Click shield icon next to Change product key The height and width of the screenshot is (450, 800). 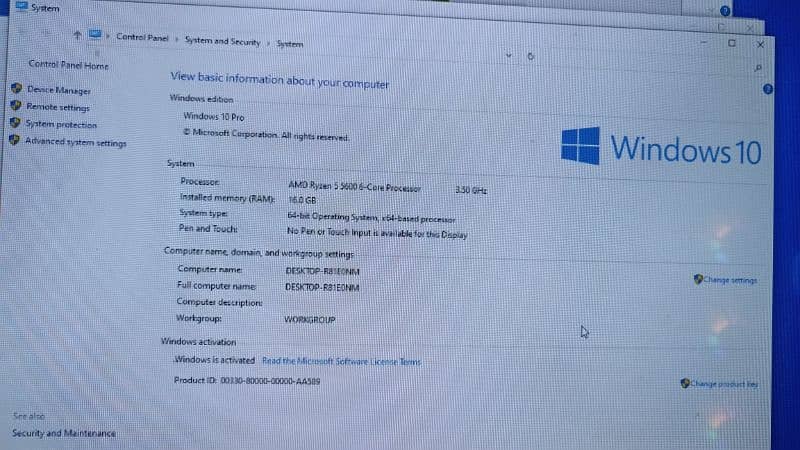pyautogui.click(x=685, y=383)
